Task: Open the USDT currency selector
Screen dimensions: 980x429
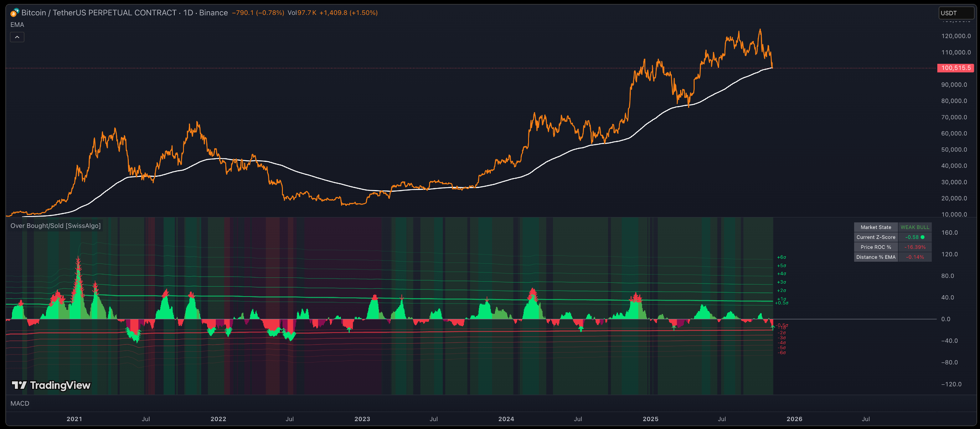Action: [x=955, y=13]
